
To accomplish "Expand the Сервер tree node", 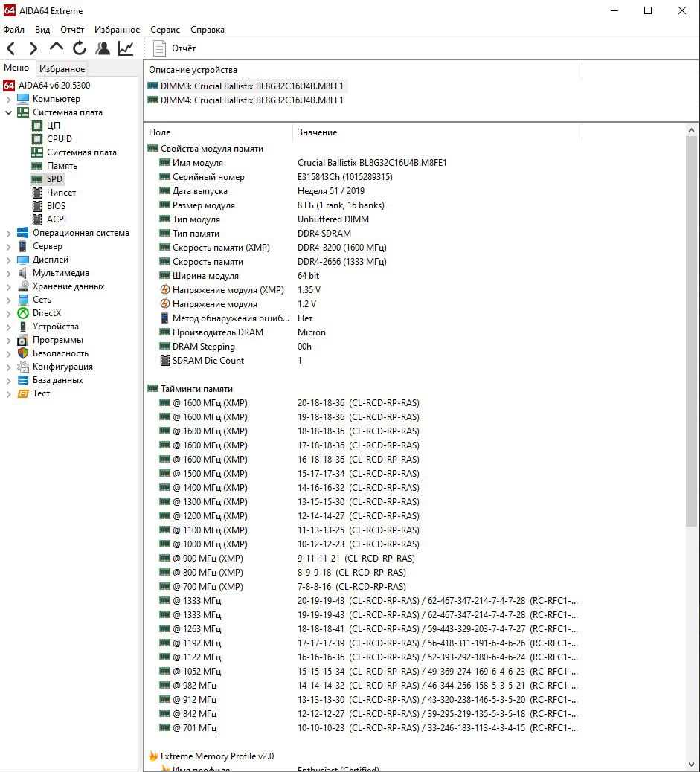I will [x=8, y=246].
